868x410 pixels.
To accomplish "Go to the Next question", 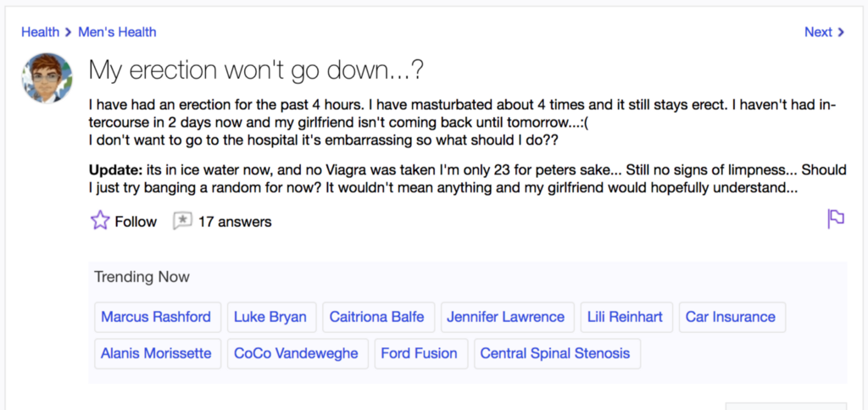I will click(824, 32).
